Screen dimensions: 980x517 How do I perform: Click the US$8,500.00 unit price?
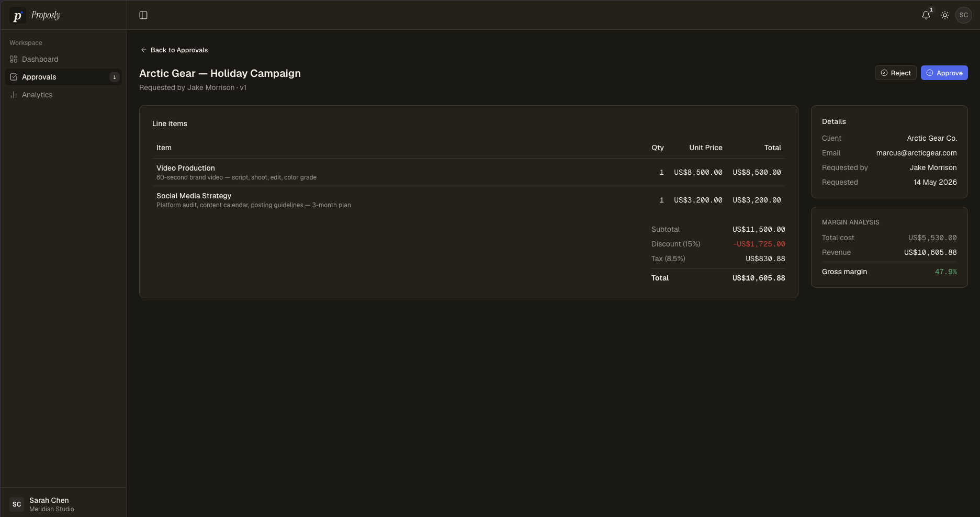pos(698,172)
